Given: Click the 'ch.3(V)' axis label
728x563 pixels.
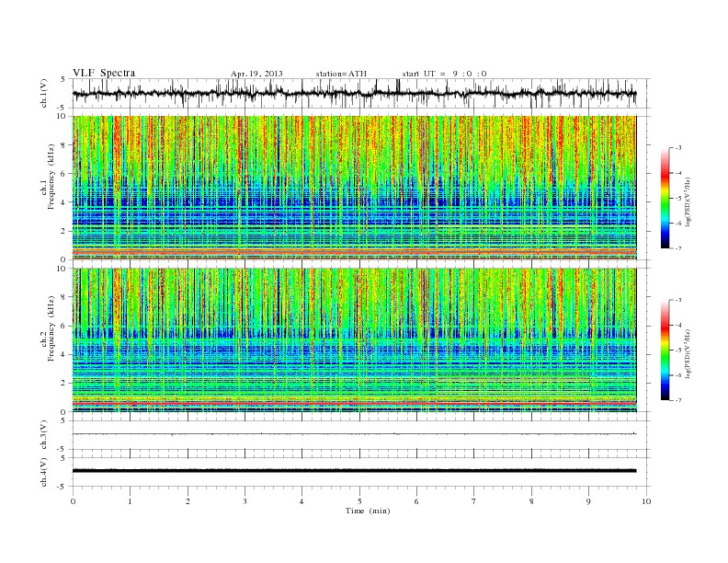Looking at the screenshot, I should (x=44, y=434).
